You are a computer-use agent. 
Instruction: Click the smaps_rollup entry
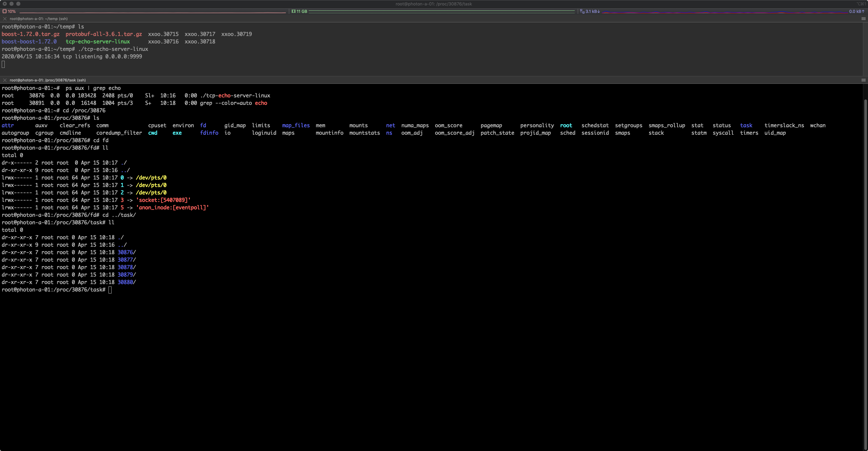point(667,125)
